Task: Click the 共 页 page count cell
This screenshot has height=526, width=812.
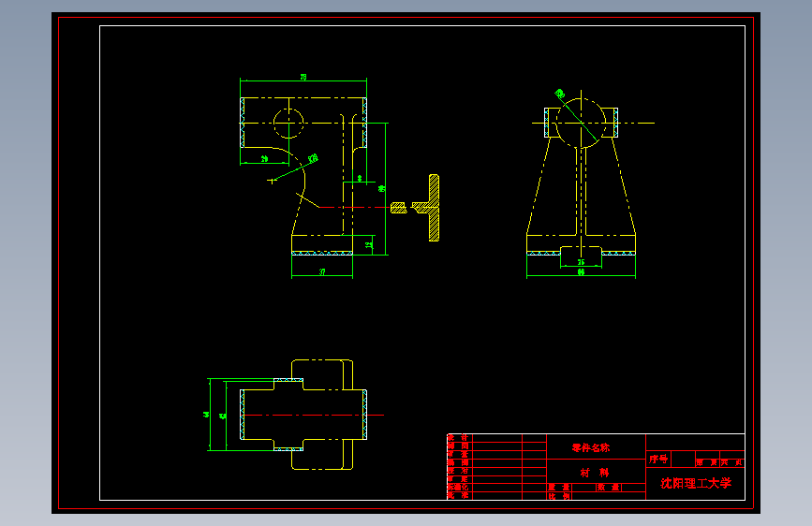Action: click(x=732, y=462)
